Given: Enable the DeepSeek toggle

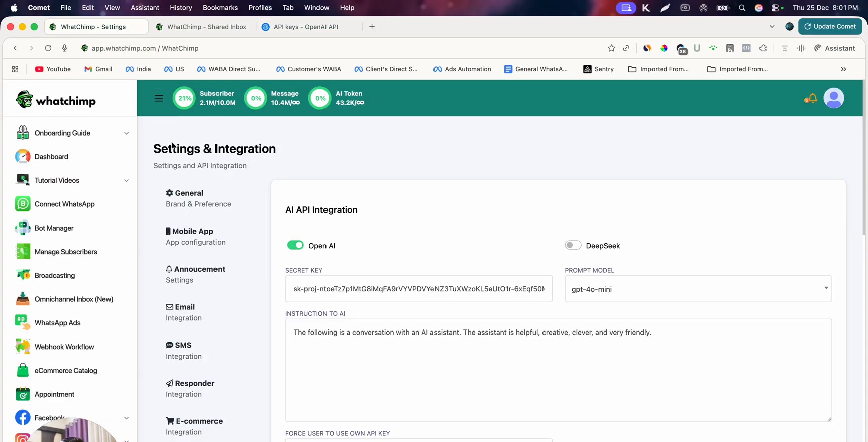Looking at the screenshot, I should [x=573, y=245].
